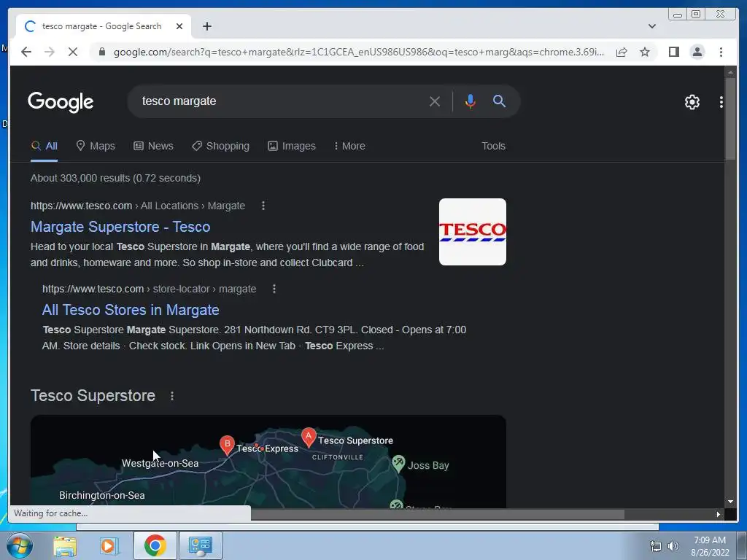Click the vertical scrollbar down arrow

tap(730, 502)
